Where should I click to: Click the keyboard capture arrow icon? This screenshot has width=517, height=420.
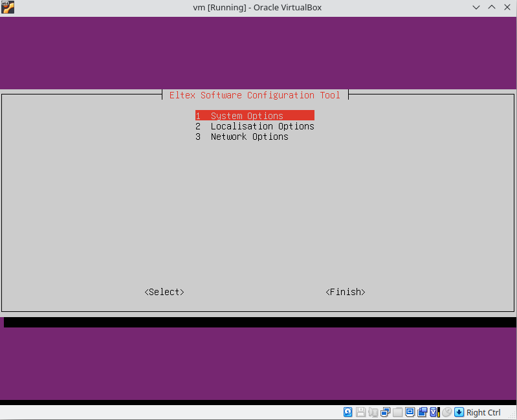(x=459, y=412)
